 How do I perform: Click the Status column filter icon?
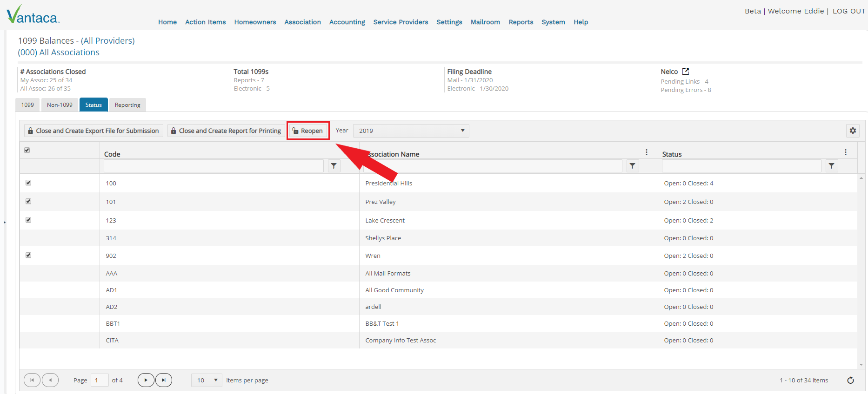(x=831, y=166)
